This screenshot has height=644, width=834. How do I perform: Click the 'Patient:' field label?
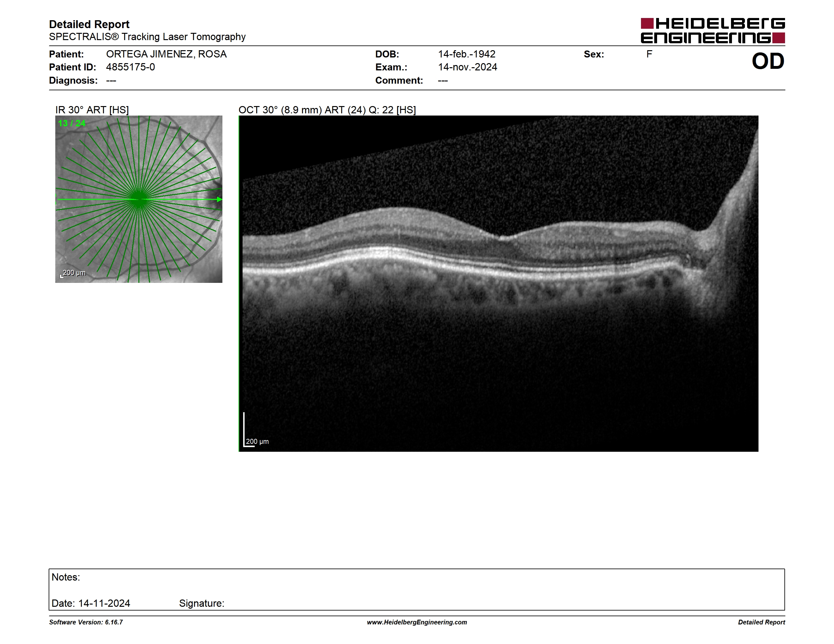pyautogui.click(x=66, y=54)
